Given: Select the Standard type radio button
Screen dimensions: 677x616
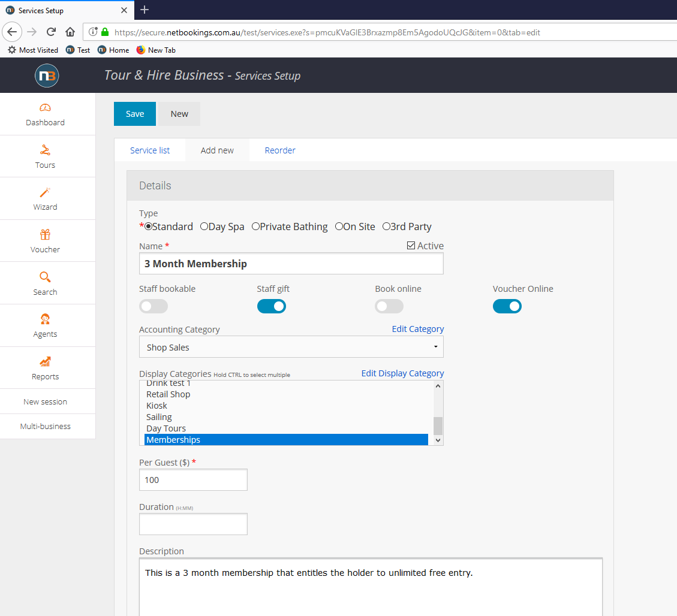Looking at the screenshot, I should pyautogui.click(x=148, y=227).
